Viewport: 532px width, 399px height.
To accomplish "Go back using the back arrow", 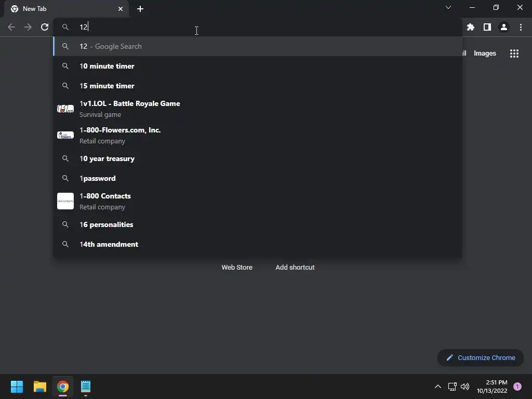I will [11, 27].
